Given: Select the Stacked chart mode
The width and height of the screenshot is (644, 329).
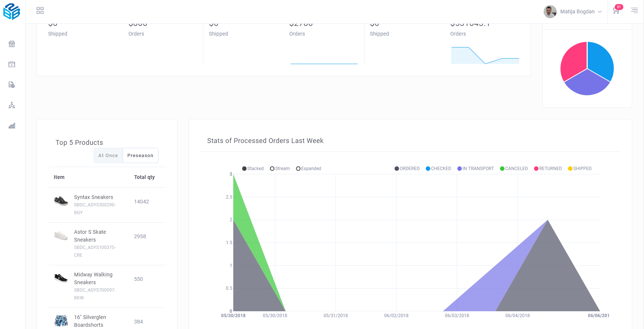Looking at the screenshot, I should pos(253,169).
